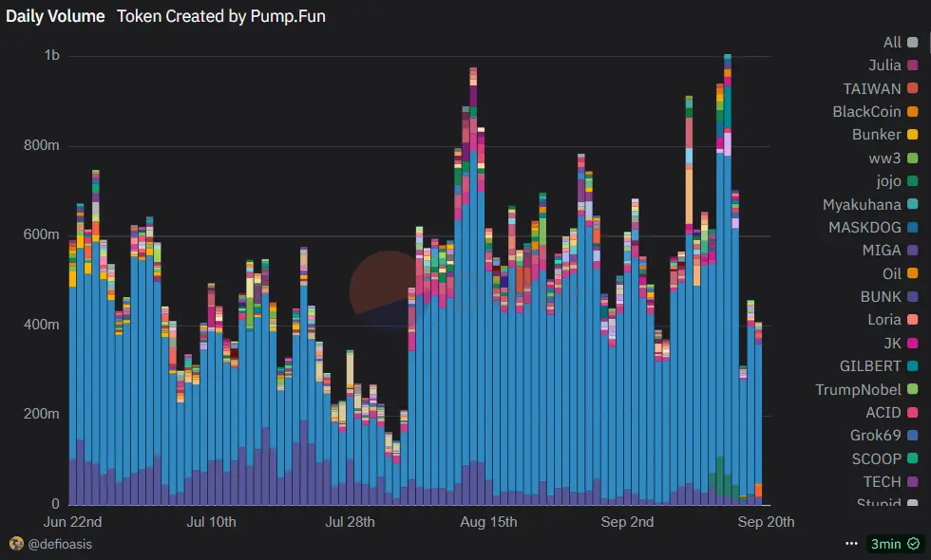Click the Julia legend label
The height and width of the screenshot is (560, 931).
[x=884, y=65]
